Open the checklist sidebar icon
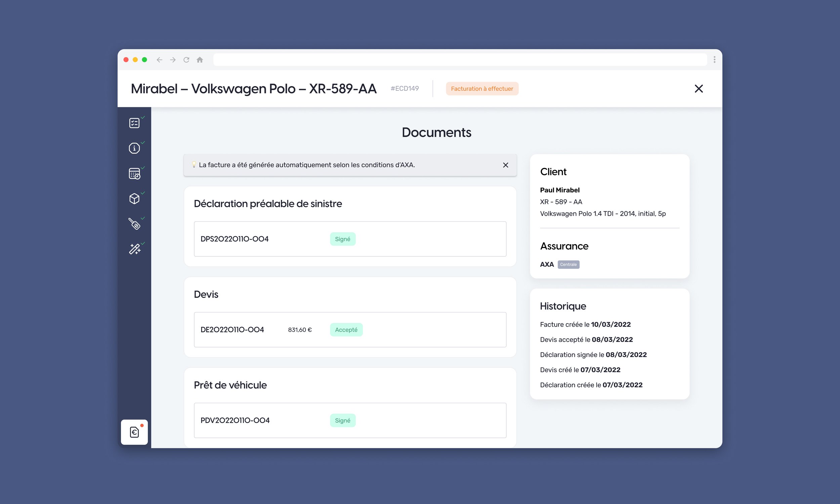 point(134,123)
